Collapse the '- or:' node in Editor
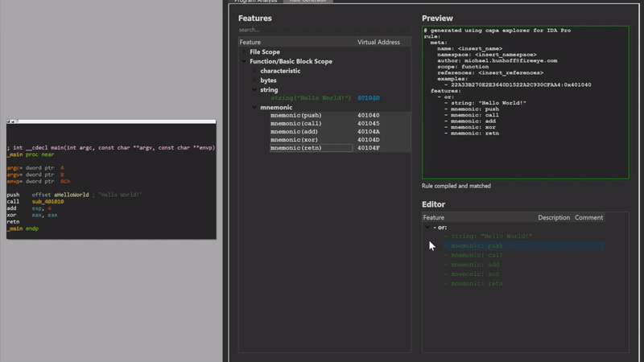644x362 pixels. [x=427, y=228]
